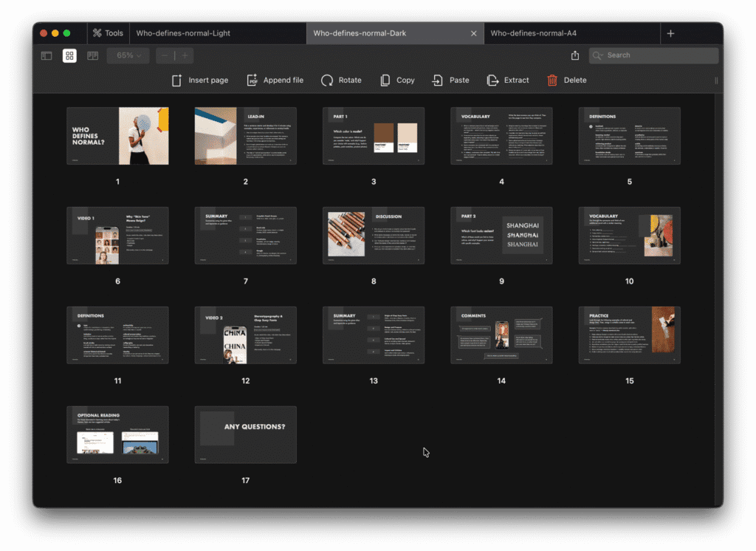
Task: Click the red Delete trash icon
Action: tap(552, 81)
